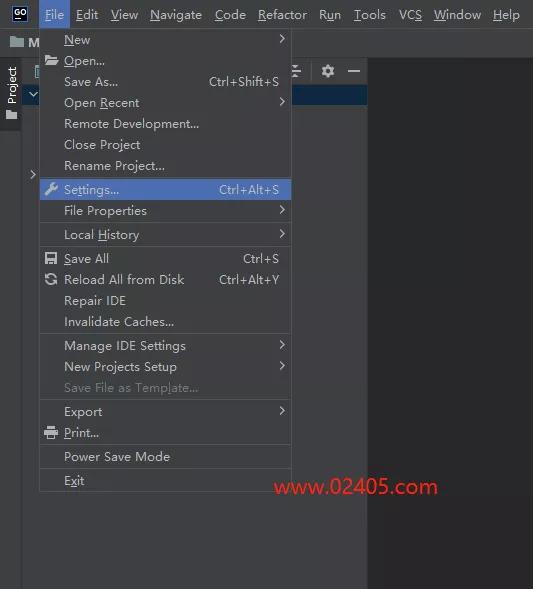Expand the Local History submenu
533x589 pixels.
click(165, 234)
